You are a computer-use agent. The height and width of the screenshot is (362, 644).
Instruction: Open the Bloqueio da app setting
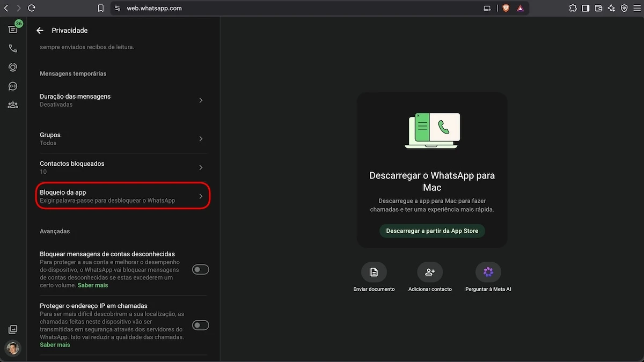point(123,196)
